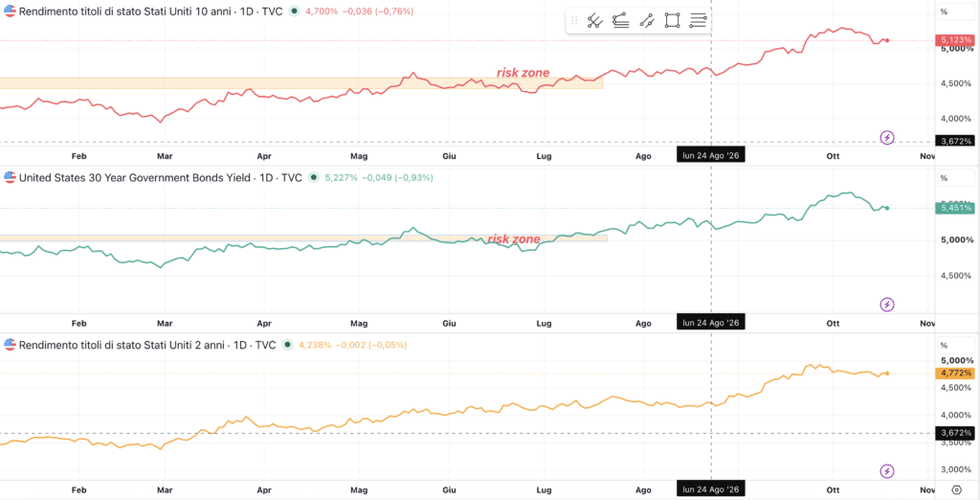
Task: Select the risk zone text in 30 Year pane
Action: [x=513, y=239]
